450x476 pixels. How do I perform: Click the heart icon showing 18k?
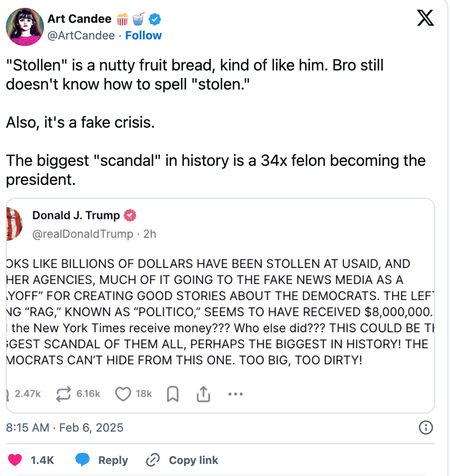point(123,393)
